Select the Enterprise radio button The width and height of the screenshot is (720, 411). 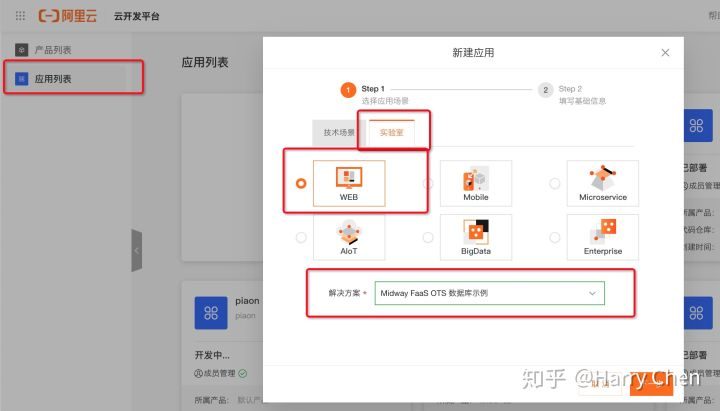pos(555,237)
